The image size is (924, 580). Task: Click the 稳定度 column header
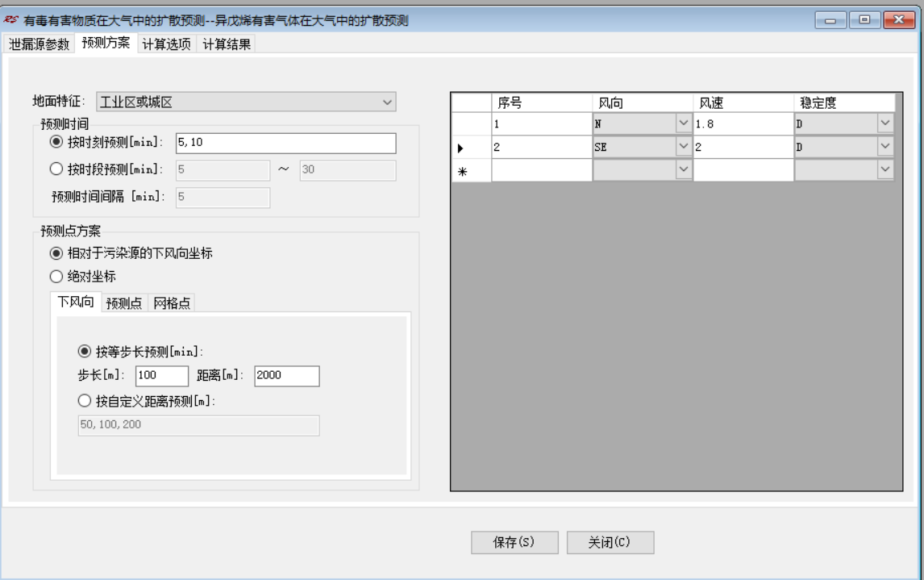click(844, 103)
